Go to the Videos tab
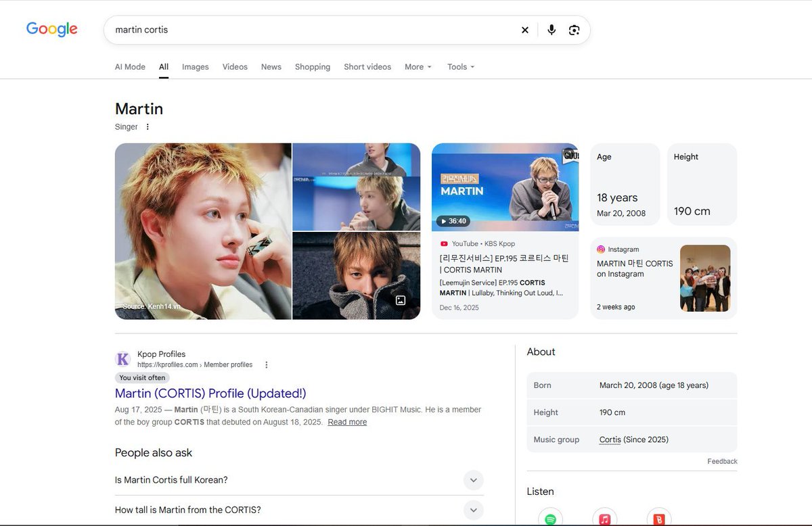Screen dimensions: 812x526 click(235, 67)
